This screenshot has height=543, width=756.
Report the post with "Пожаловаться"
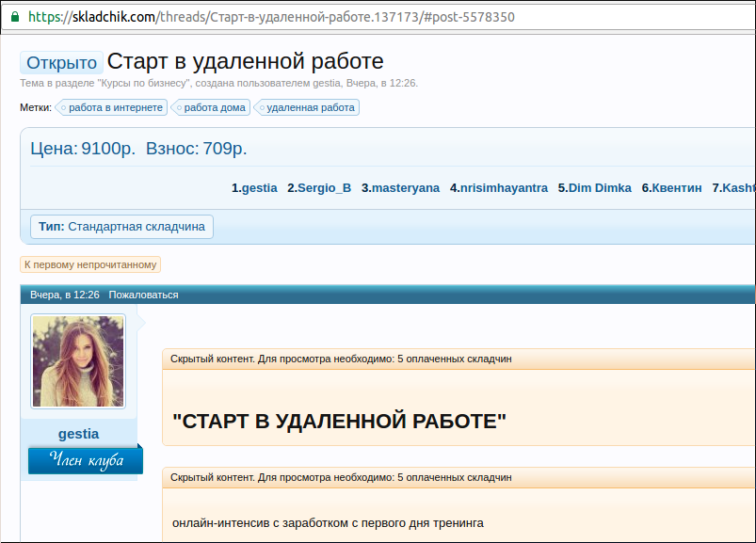pos(143,295)
